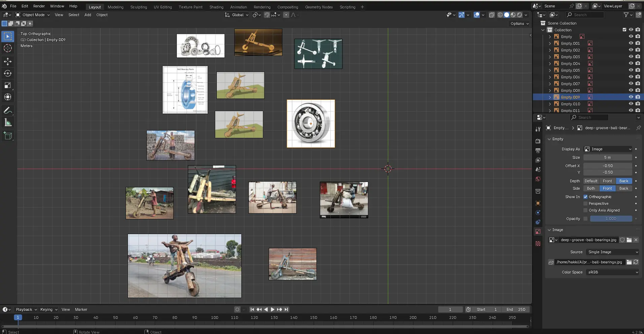Enable the Perspective checkbox
Image resolution: width=644 pixels, height=334 pixels.
[x=585, y=203]
